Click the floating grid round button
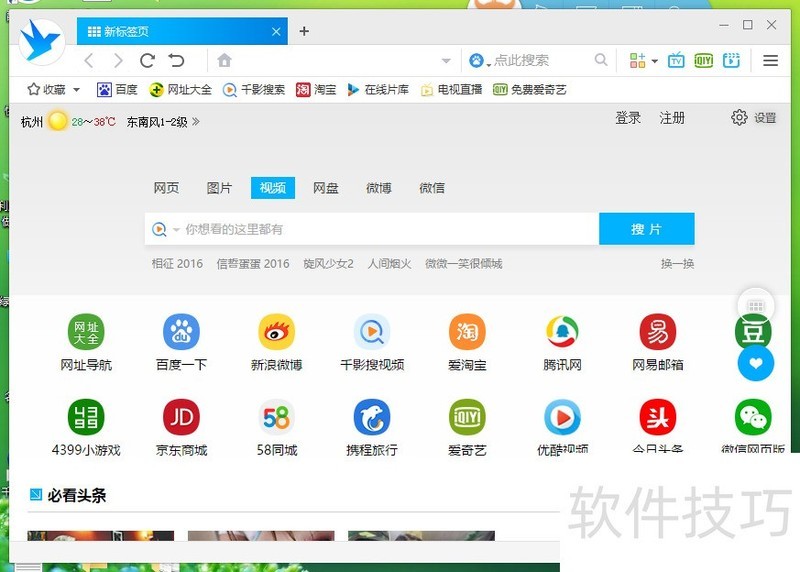The height and width of the screenshot is (572, 800). 756,306
